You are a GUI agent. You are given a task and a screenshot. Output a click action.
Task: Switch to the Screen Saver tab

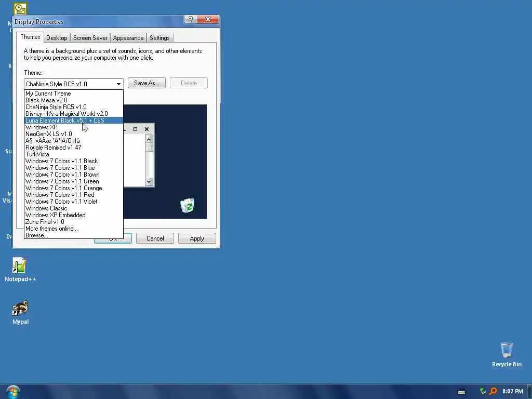coord(90,37)
